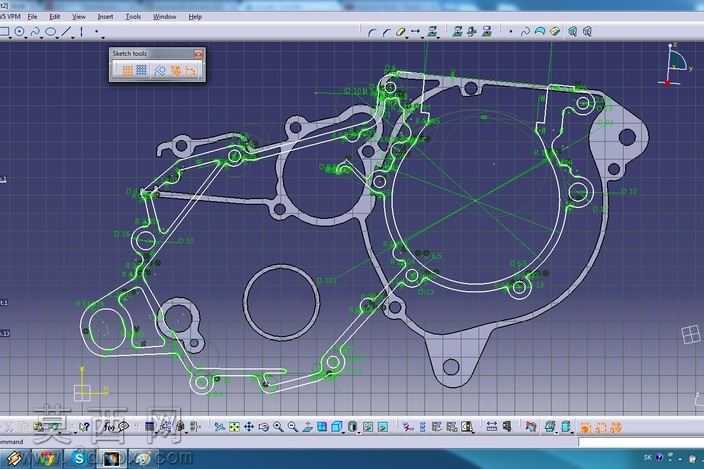This screenshot has height=469, width=704.
Task: Select the yellow Trim eraser tool
Action: 400,32
